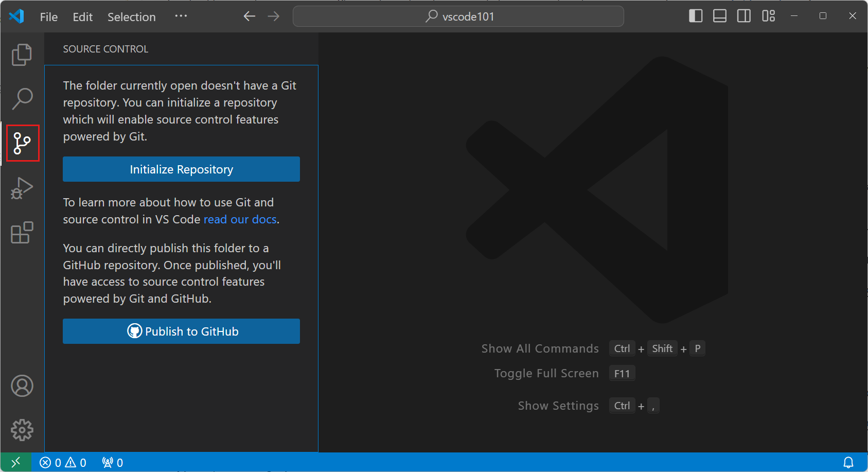Open the Selection menu
This screenshot has width=868, height=472.
coord(131,16)
